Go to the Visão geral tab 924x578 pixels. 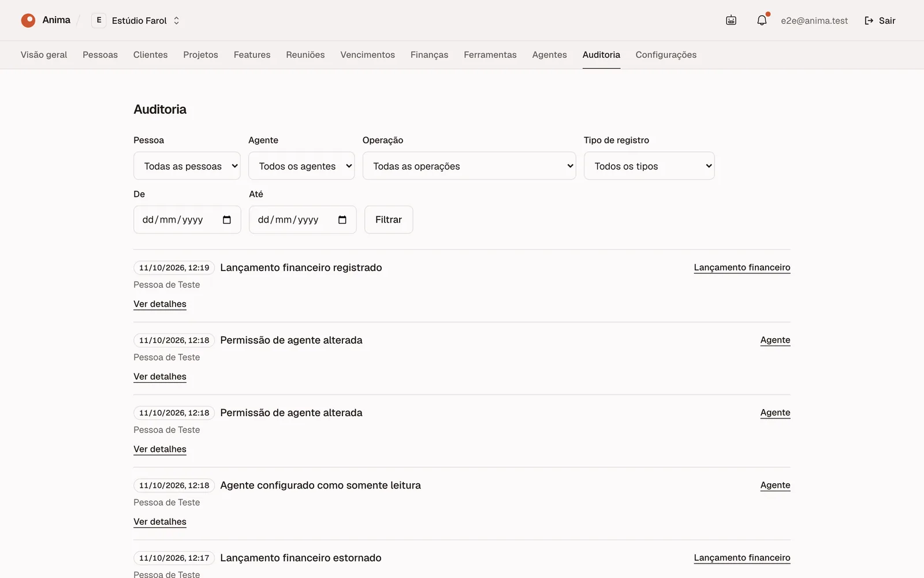[44, 55]
